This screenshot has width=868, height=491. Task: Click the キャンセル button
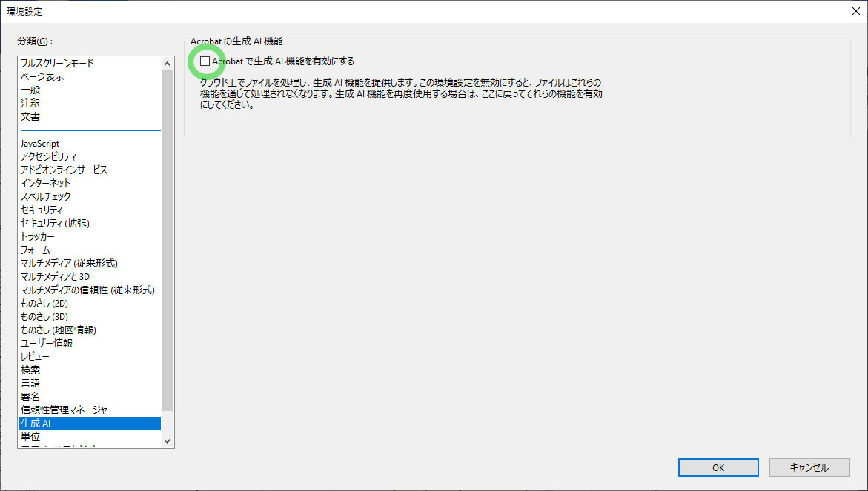tap(809, 467)
